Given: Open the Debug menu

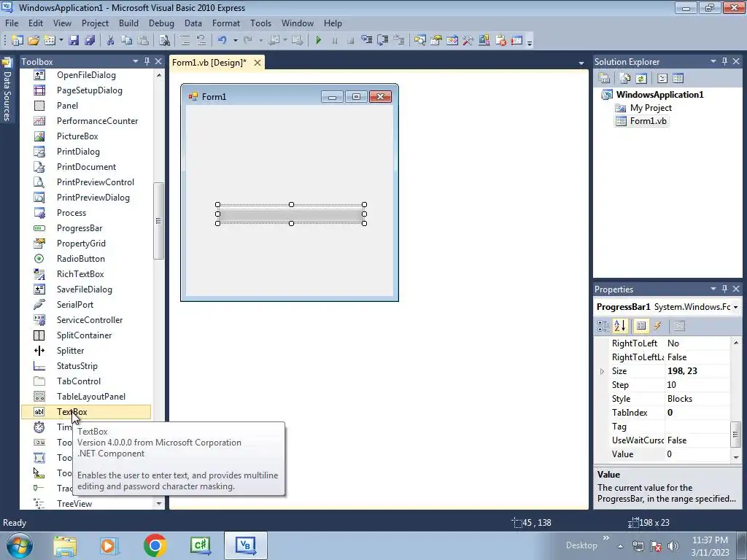Looking at the screenshot, I should point(161,23).
